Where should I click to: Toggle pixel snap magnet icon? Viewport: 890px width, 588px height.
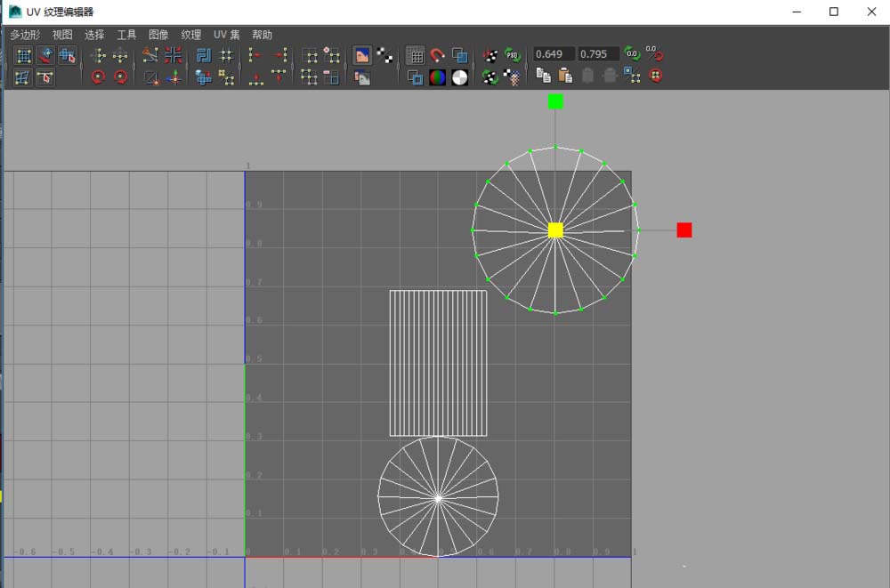click(x=437, y=55)
